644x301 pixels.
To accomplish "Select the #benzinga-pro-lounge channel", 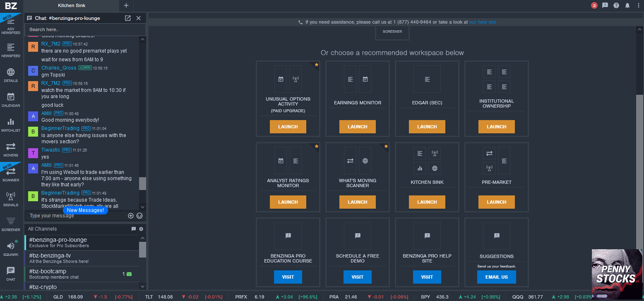I will click(82, 243).
